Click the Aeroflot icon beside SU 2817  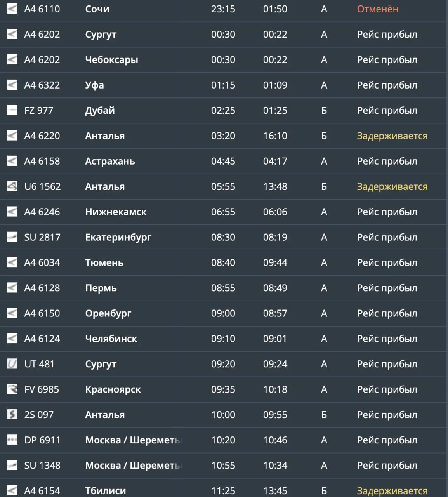pyautogui.click(x=12, y=237)
